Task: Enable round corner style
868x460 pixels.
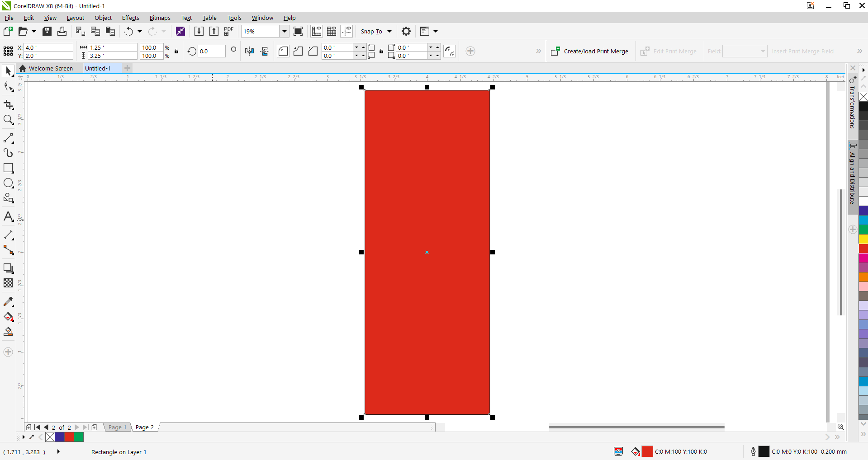Action: [283, 51]
